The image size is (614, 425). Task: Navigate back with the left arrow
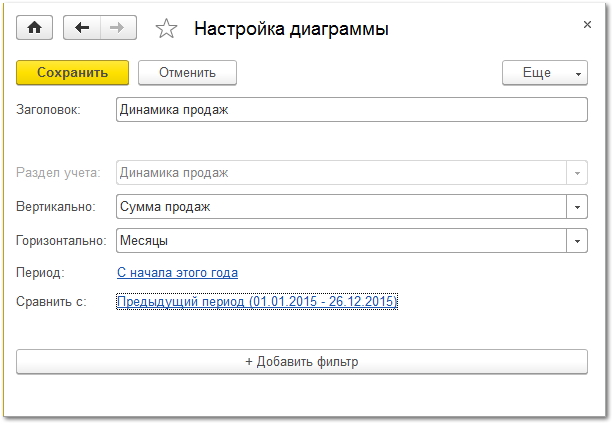coord(82,27)
